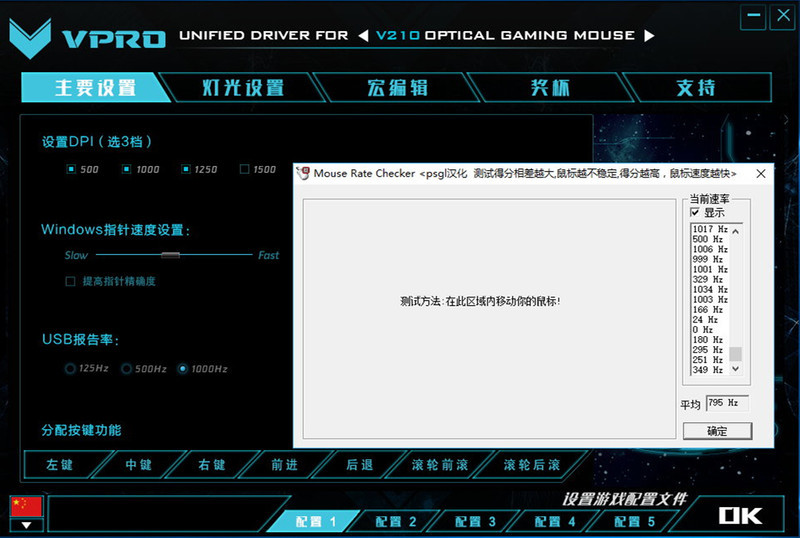This screenshot has height=538, width=800.
Task: Assign function to 中键 button
Action: (x=138, y=464)
